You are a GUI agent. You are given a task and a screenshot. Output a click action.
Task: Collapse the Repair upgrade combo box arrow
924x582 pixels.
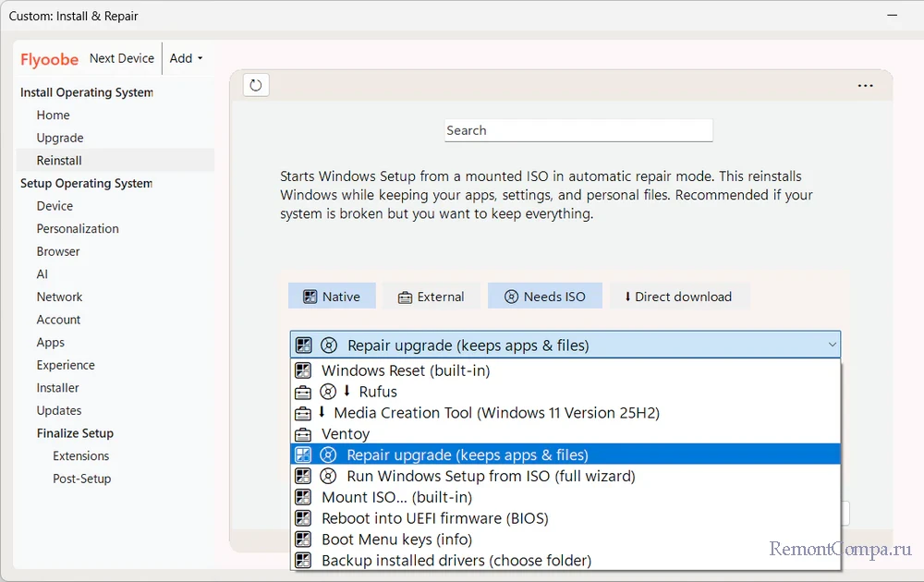833,346
